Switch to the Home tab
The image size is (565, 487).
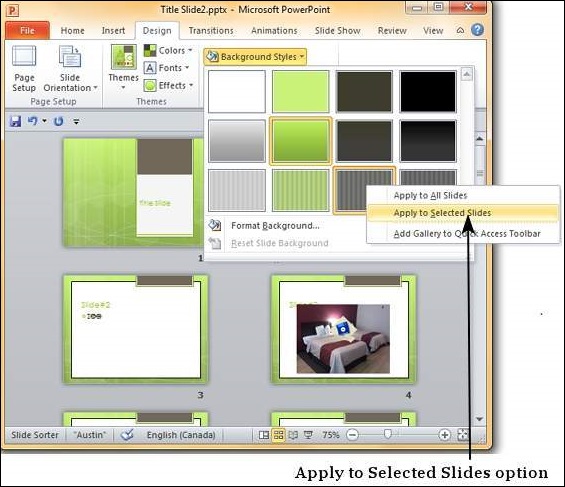pos(72,31)
